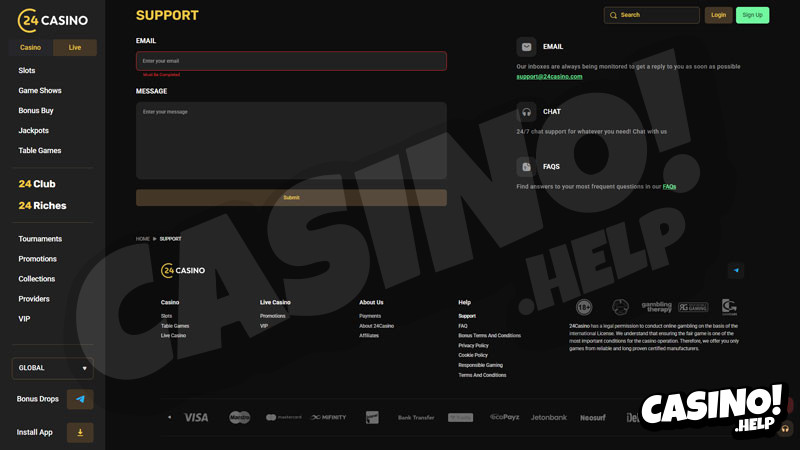This screenshot has height=450, width=800.
Task: Open the 24 Club page
Action: coord(37,184)
